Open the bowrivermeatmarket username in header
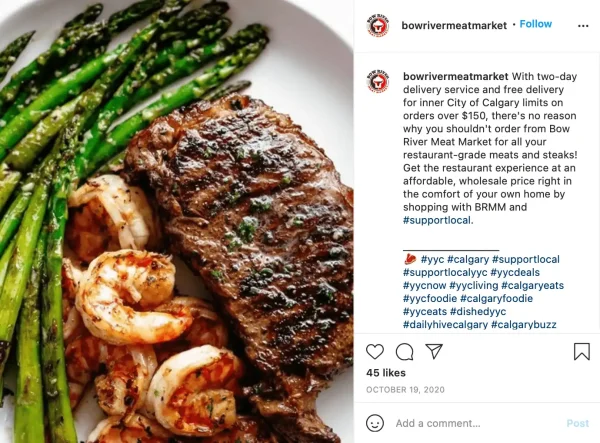 [x=454, y=25]
